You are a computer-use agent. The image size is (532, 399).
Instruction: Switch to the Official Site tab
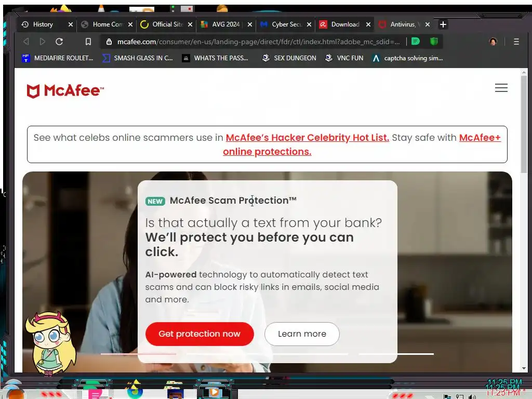pyautogui.click(x=167, y=24)
